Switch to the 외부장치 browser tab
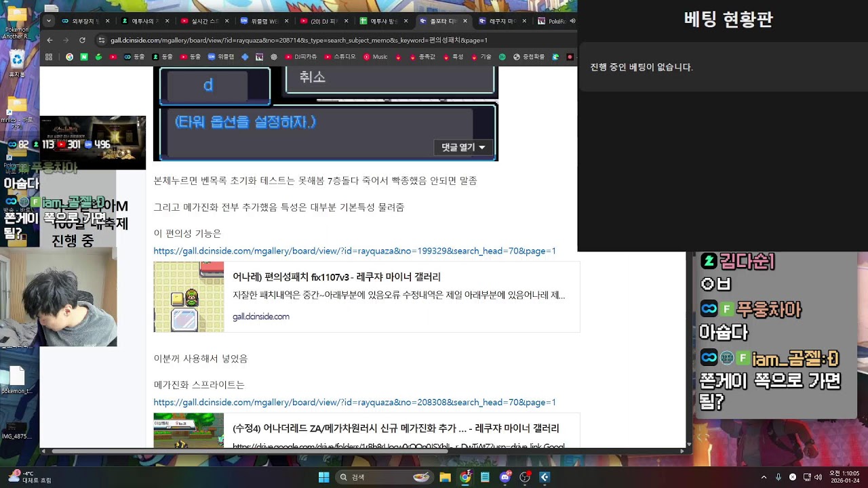868x488 pixels. 85,21
